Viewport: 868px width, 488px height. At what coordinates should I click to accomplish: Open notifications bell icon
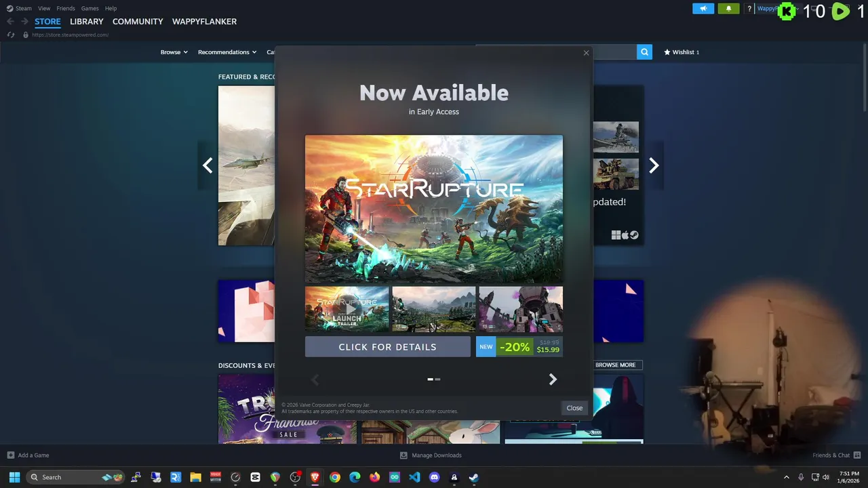728,9
